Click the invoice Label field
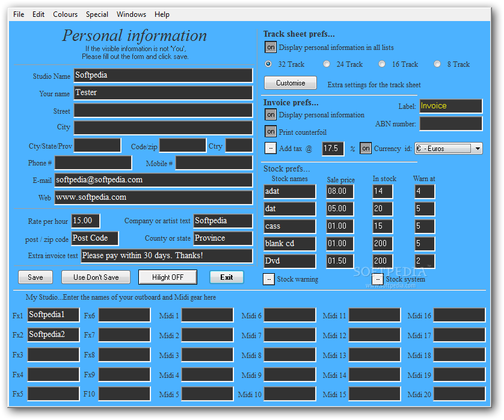Viewport: 504px width, 420px height. coord(451,106)
